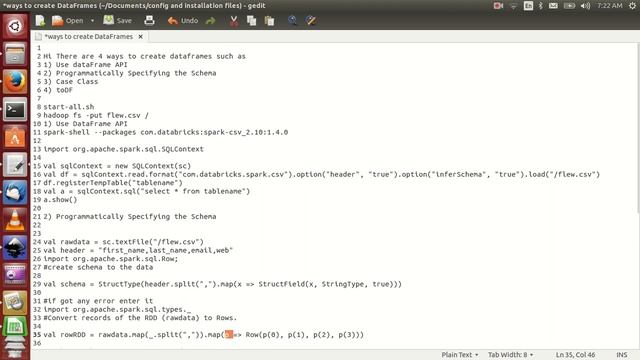Screen dimensions: 640x360
Task: Switch to 'ways to create DataFrames' tab
Action: pyautogui.click(x=88, y=36)
